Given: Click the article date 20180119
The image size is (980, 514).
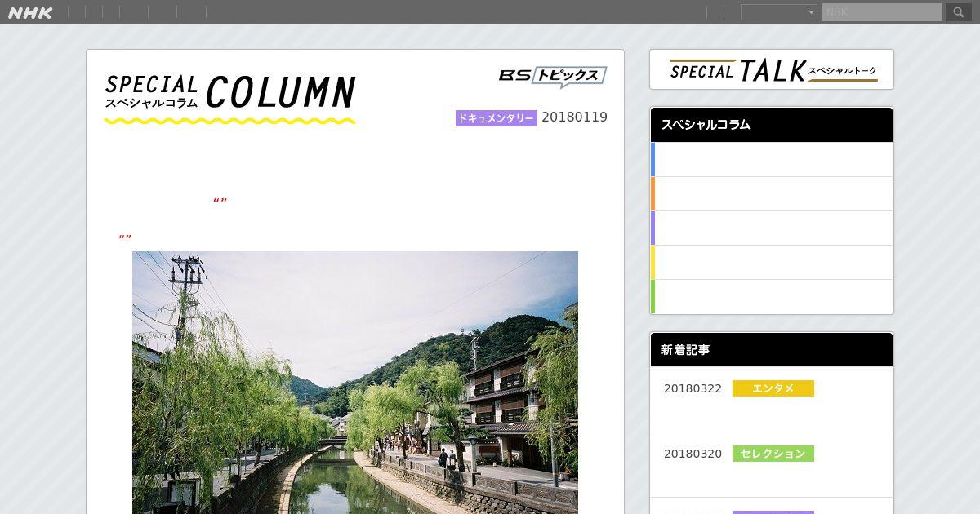Looking at the screenshot, I should pyautogui.click(x=575, y=117).
